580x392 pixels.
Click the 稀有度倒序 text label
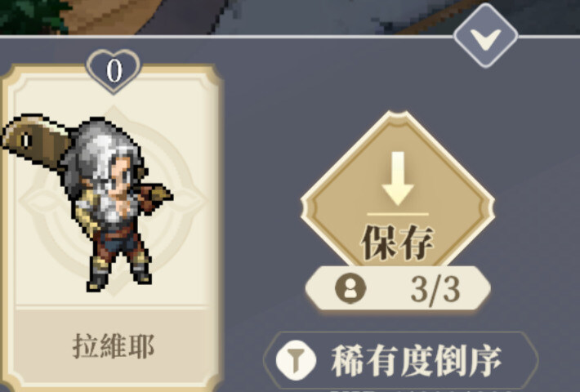(416, 360)
